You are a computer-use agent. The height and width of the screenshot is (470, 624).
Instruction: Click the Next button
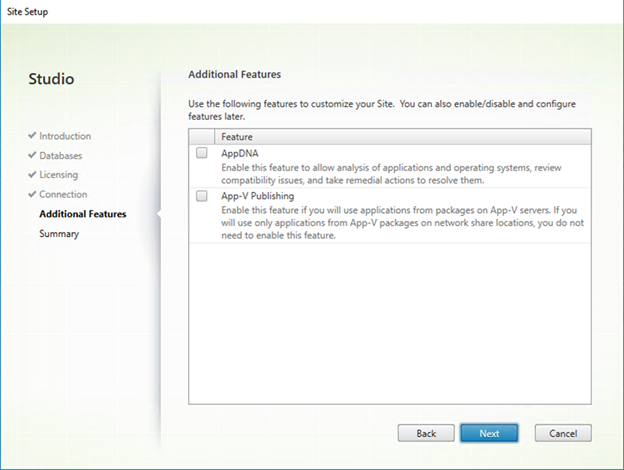click(x=489, y=433)
